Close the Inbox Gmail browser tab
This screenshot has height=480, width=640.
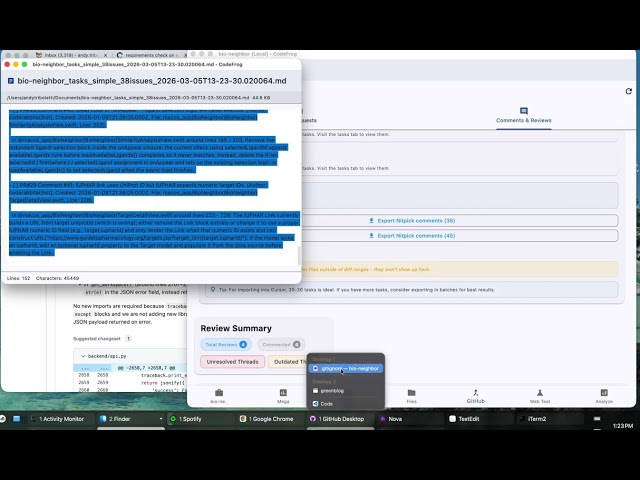(x=105, y=55)
